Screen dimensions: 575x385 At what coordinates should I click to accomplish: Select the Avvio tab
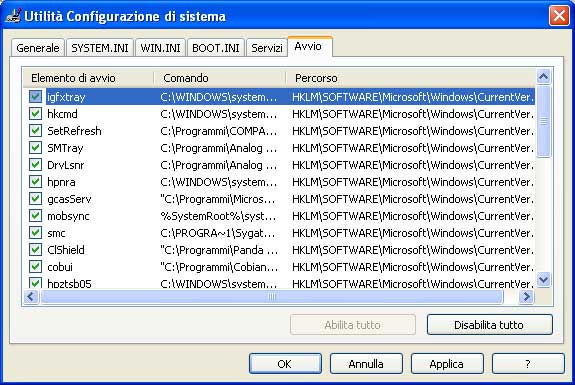coord(310,47)
